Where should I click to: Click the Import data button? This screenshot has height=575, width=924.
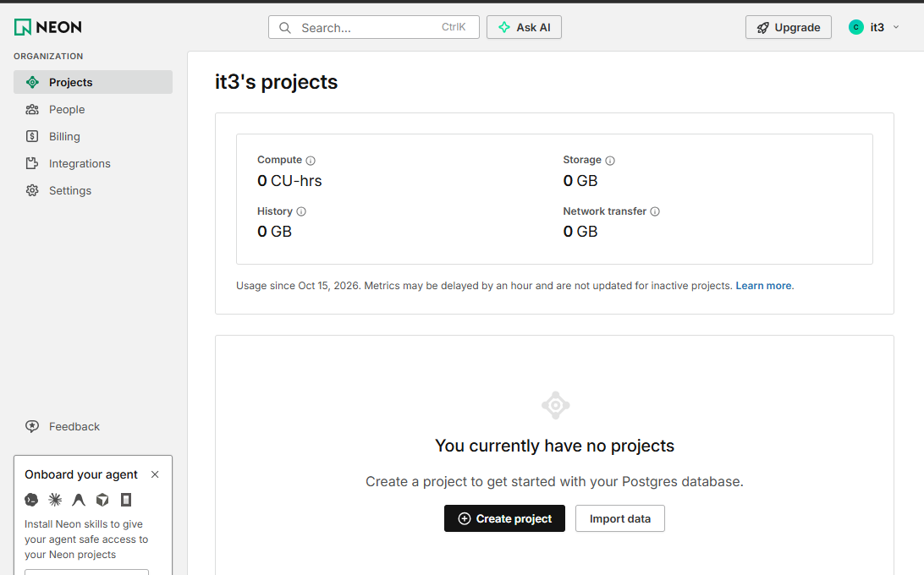click(x=620, y=518)
